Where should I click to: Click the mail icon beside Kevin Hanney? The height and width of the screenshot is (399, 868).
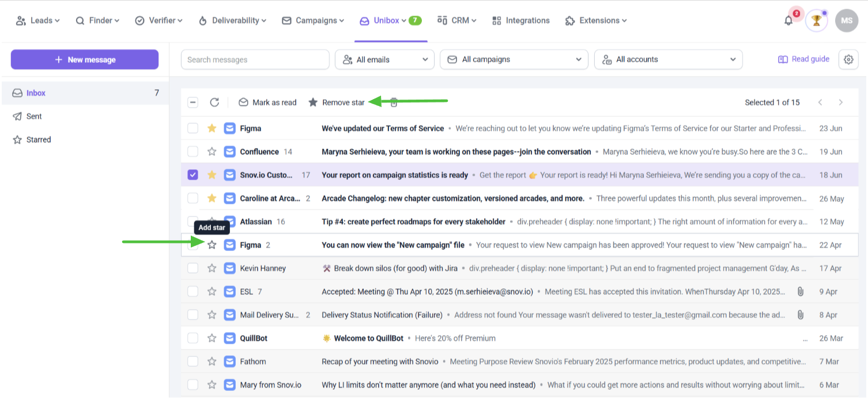tap(230, 268)
